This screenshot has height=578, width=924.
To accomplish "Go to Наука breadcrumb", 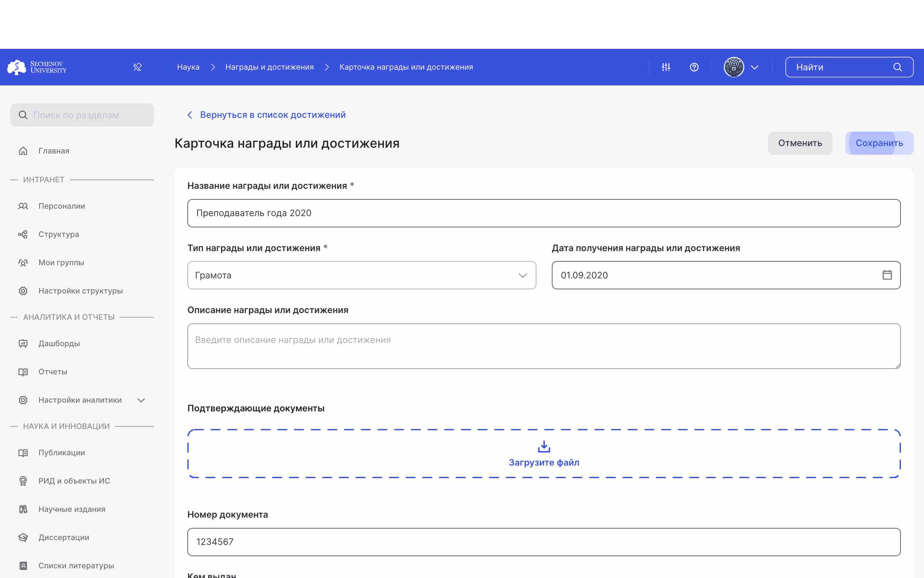I will point(188,67).
